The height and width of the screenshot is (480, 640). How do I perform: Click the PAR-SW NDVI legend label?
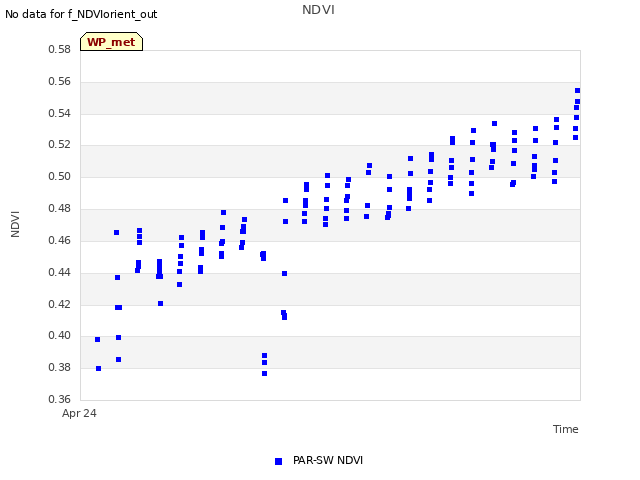(x=328, y=460)
